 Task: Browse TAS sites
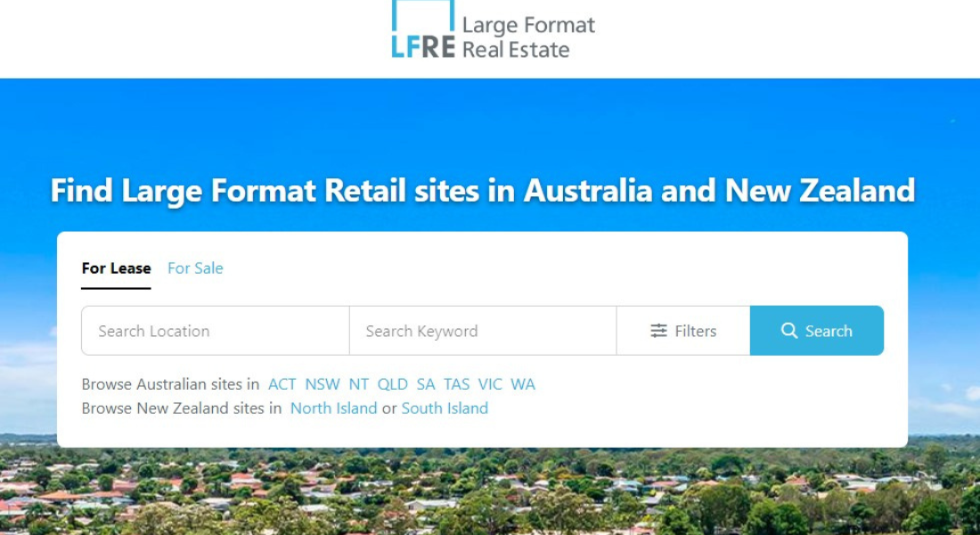(x=456, y=384)
